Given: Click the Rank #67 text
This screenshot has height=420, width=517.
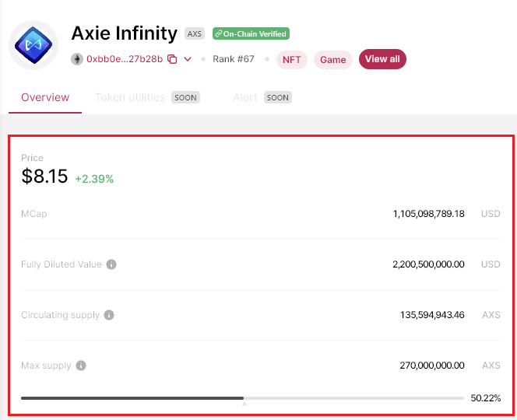Looking at the screenshot, I should point(234,59).
